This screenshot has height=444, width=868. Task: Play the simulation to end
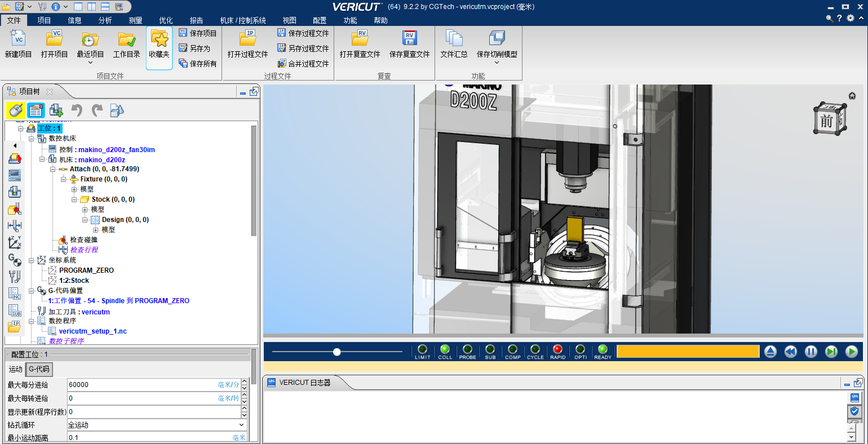click(852, 352)
